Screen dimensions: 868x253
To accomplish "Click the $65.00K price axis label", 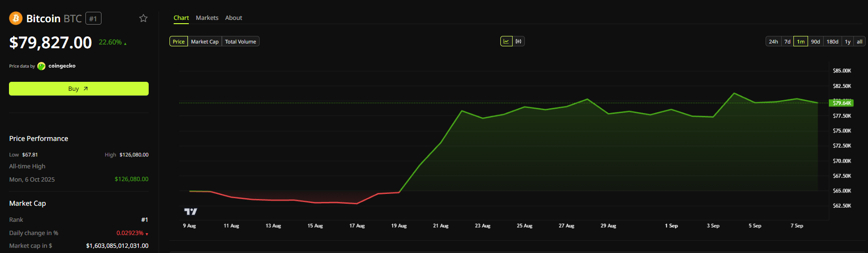I will (x=842, y=191).
